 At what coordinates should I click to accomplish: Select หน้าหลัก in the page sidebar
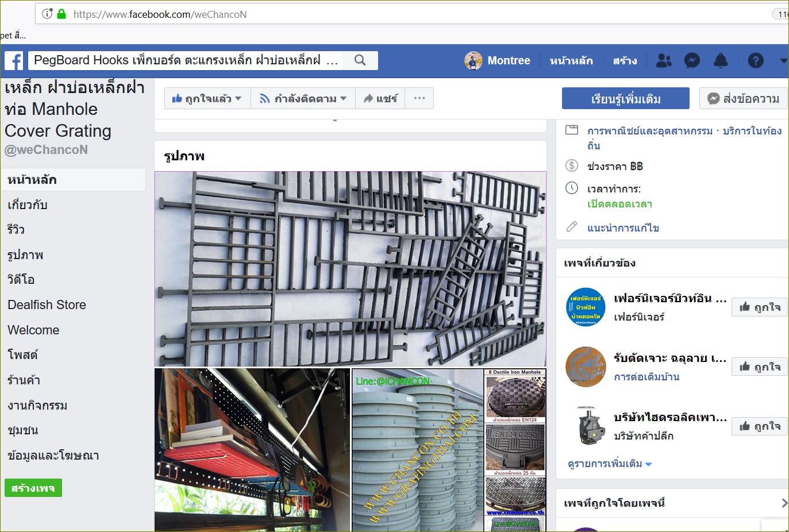click(74, 180)
